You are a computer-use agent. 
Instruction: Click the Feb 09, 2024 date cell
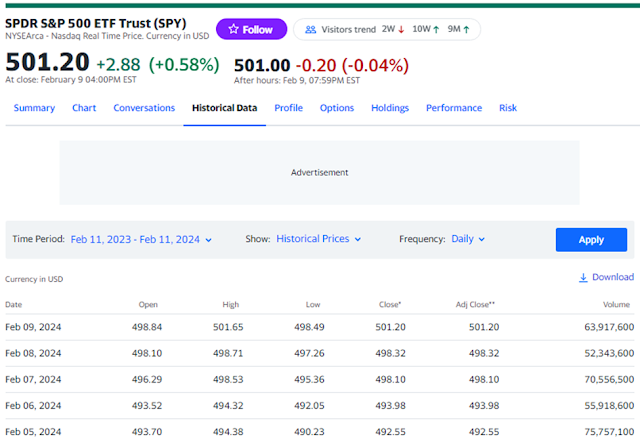point(33,327)
